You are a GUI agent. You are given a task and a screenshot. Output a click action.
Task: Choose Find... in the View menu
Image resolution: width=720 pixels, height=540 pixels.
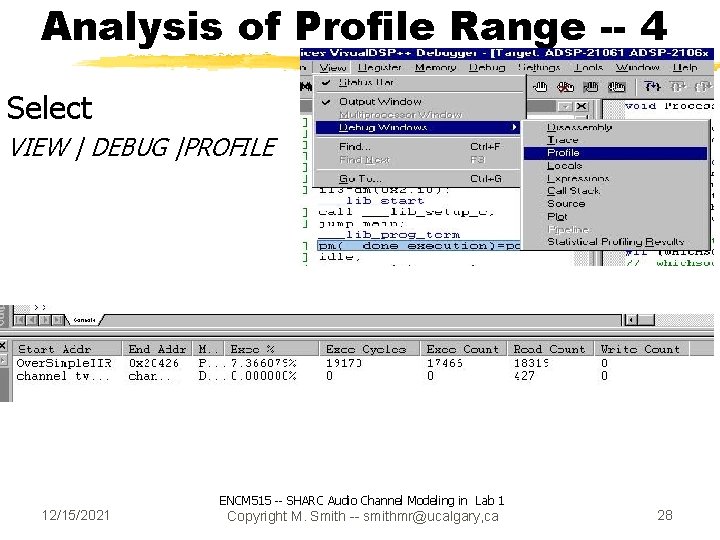pyautogui.click(x=419, y=146)
